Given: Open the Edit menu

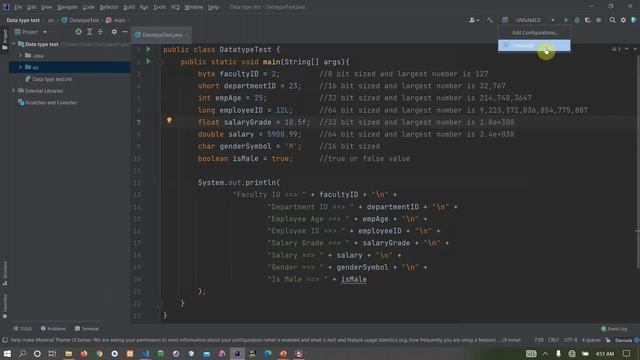Looking at the screenshot, I should pyautogui.click(x=31, y=7).
